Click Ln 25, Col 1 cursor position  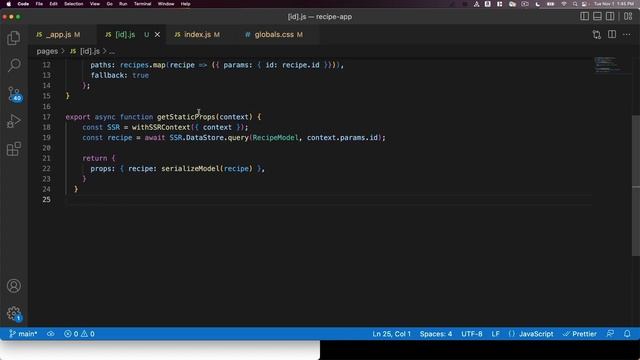pos(391,333)
